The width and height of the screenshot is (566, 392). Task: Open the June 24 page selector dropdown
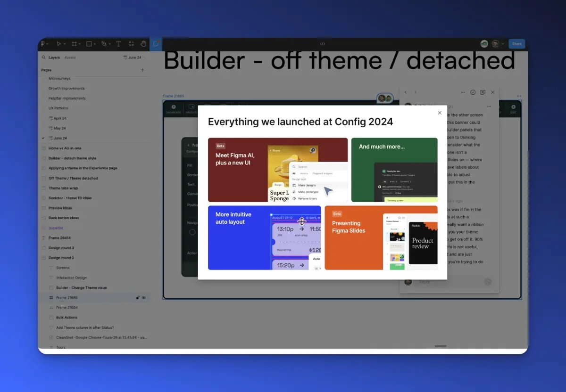(134, 57)
